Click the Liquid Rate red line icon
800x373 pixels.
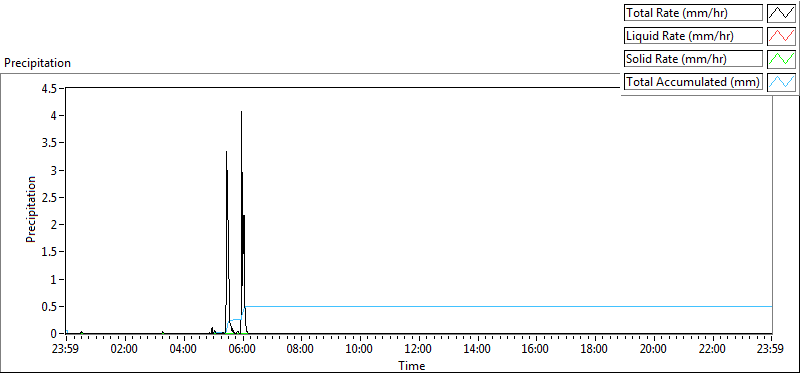click(x=782, y=36)
